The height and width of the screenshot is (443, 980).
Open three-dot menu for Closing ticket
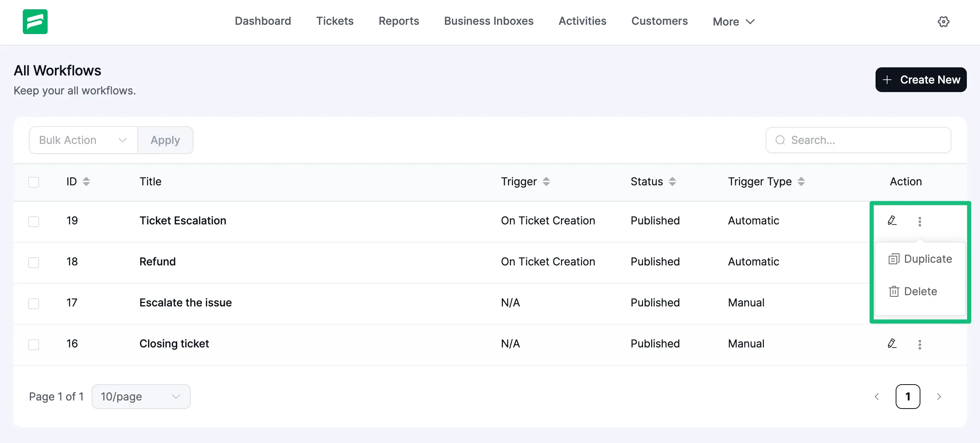pyautogui.click(x=920, y=344)
